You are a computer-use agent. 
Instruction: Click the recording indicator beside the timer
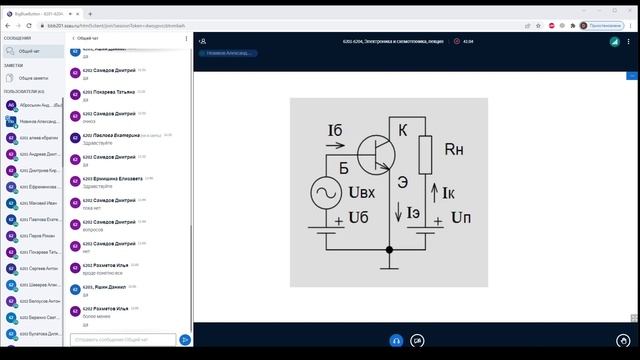pyautogui.click(x=457, y=41)
